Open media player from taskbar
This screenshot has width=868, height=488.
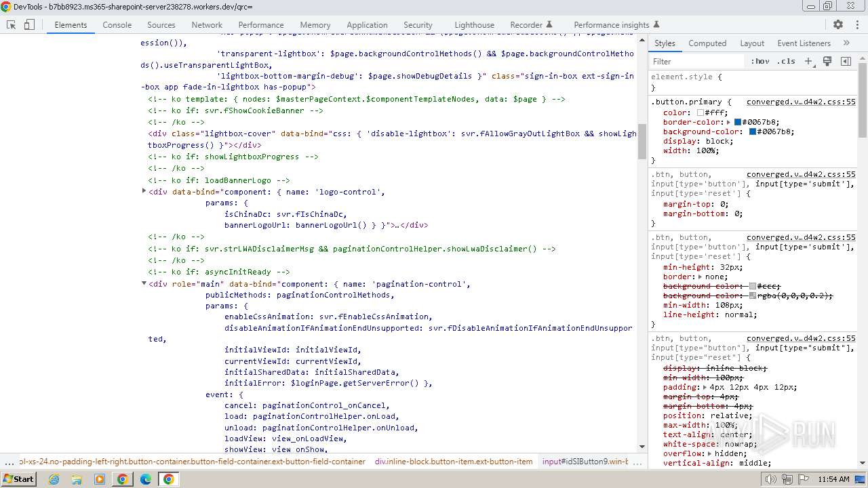pyautogui.click(x=100, y=479)
